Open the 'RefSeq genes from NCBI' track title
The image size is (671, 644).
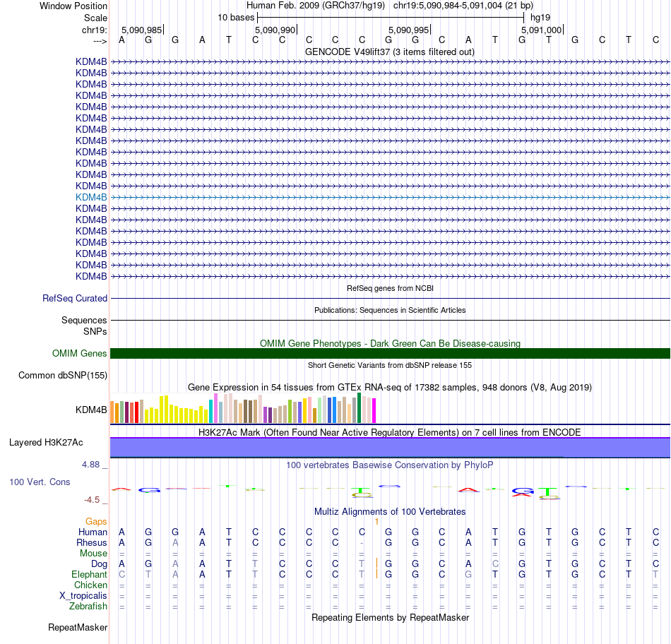pos(391,288)
